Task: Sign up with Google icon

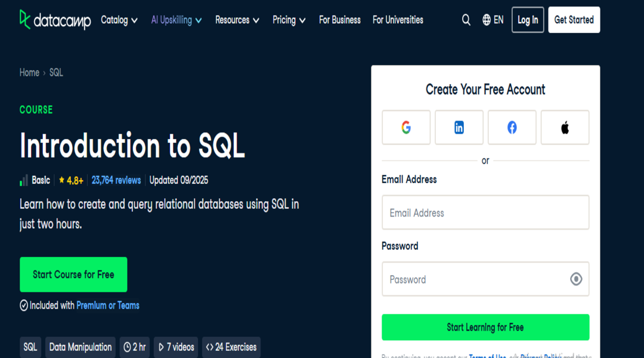Action: click(406, 128)
